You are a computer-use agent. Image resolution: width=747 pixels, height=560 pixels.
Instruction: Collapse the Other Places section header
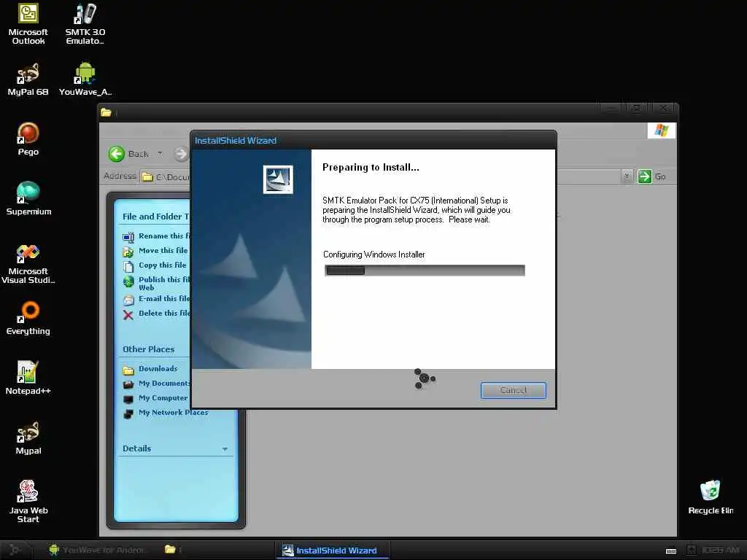(x=149, y=349)
